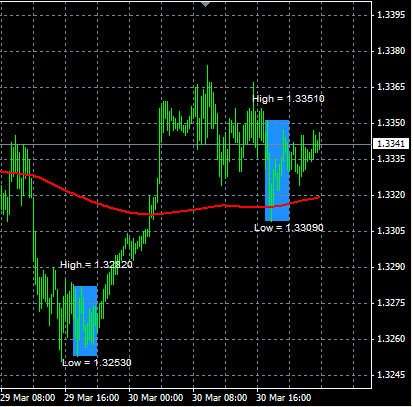
Task: Select the blue rectangle near 29 Mar 16:00
Action: pyautogui.click(x=85, y=321)
